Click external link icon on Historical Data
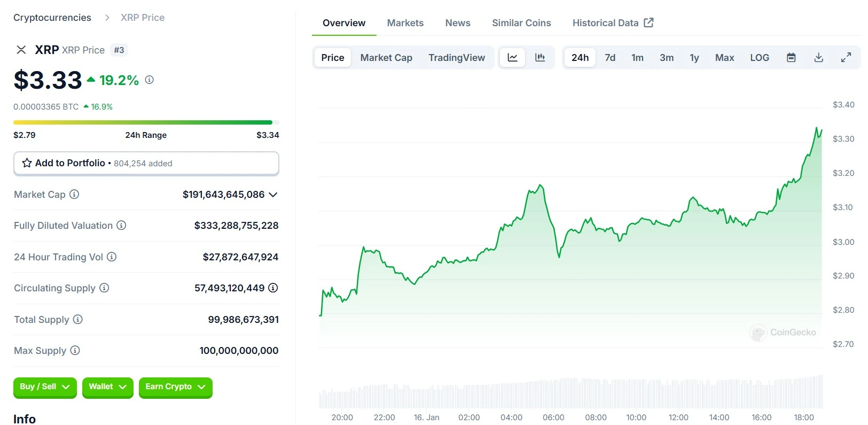Screen dimensions: 868x425 click(648, 22)
